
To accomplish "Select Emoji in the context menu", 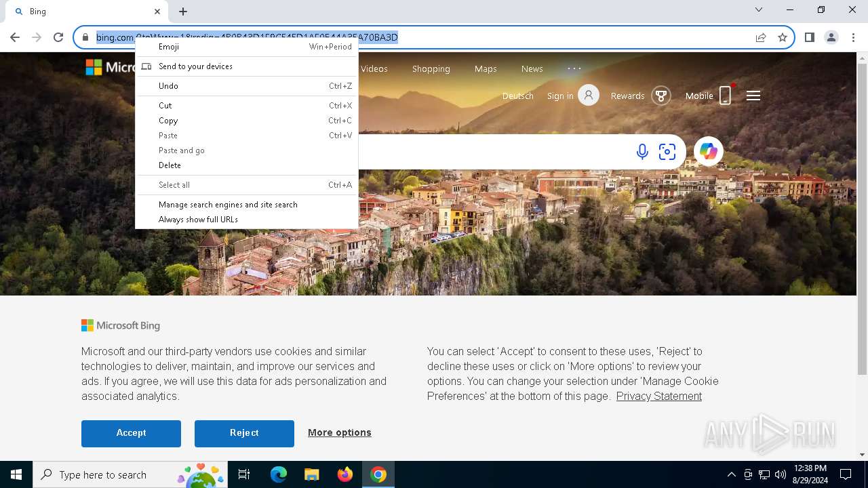I will 247,47.
